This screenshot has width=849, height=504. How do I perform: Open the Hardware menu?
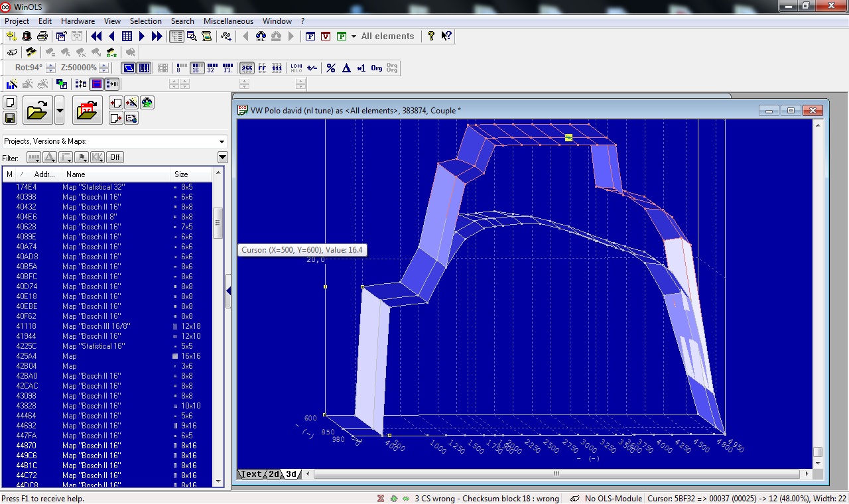click(78, 21)
